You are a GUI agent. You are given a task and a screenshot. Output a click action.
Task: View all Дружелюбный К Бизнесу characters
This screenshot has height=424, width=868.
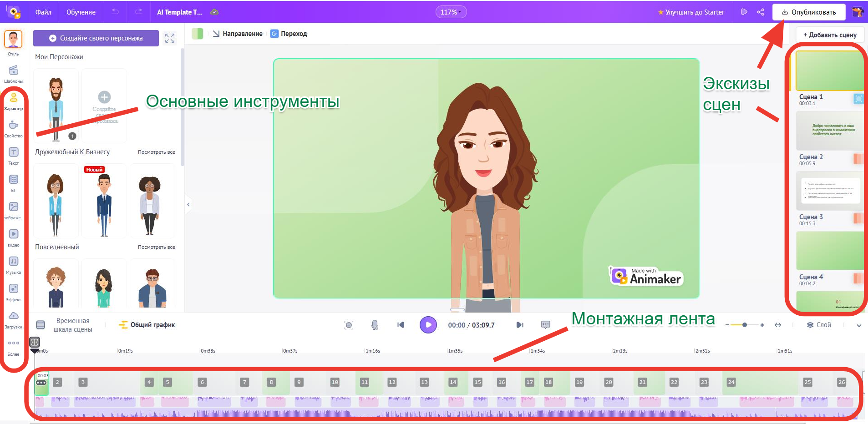(157, 152)
